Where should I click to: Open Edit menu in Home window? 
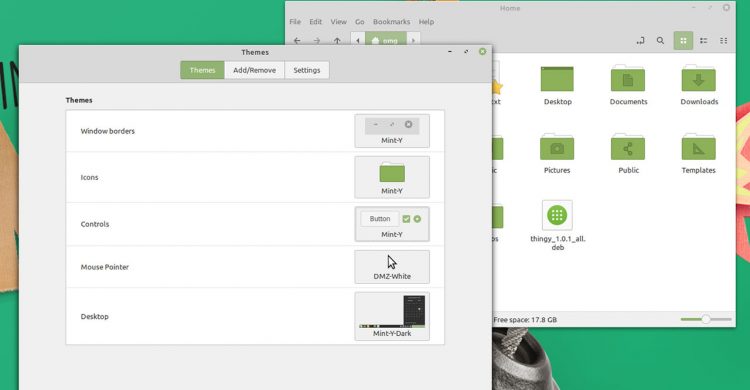click(315, 22)
